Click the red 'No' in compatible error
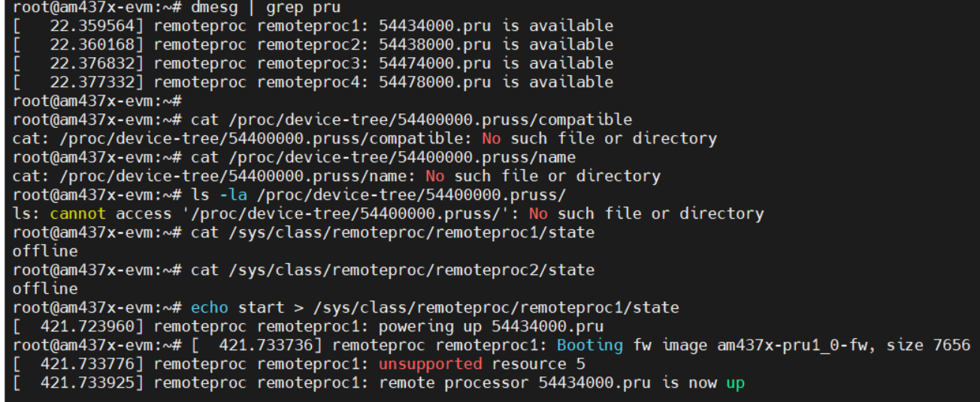The image size is (980, 402). pyautogui.click(x=492, y=139)
